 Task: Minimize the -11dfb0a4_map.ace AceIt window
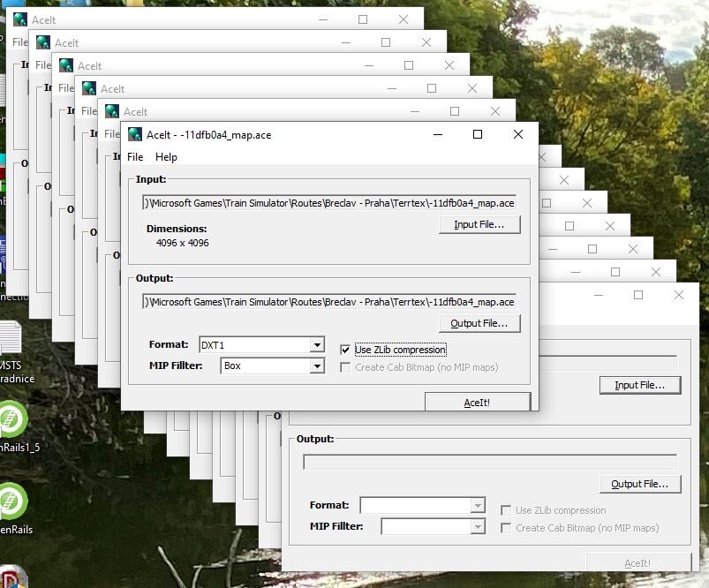pos(437,134)
